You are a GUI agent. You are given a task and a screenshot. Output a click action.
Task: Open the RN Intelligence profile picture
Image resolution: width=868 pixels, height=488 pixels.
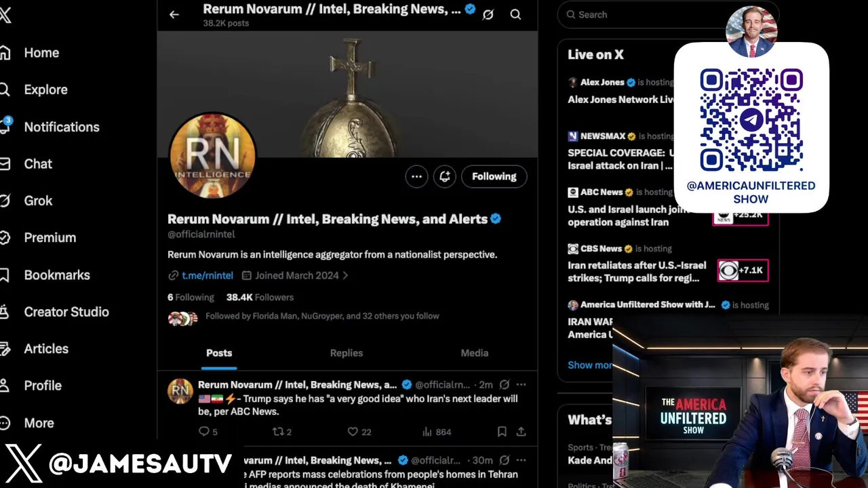tap(213, 156)
